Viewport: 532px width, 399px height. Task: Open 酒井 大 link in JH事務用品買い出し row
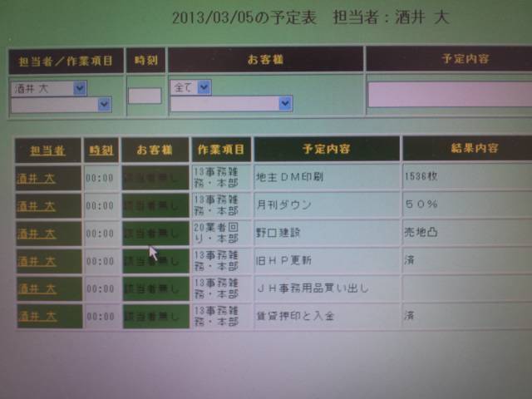37,288
